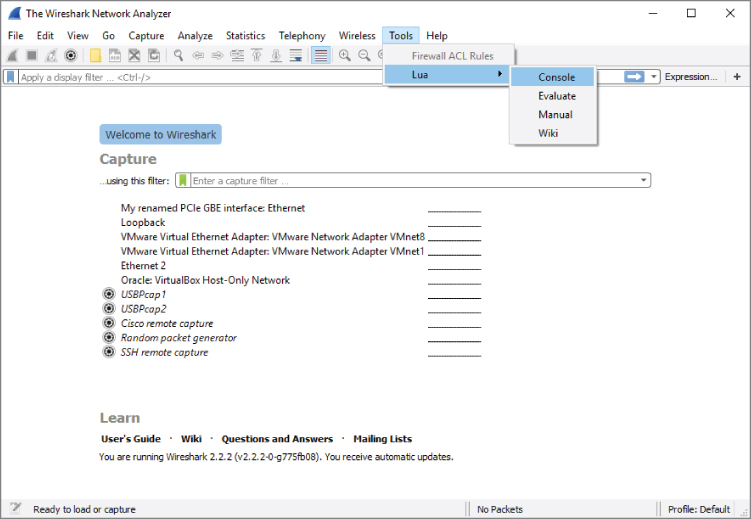Click in the capture filter input field
The width and height of the screenshot is (751, 519).
pyautogui.click(x=414, y=181)
